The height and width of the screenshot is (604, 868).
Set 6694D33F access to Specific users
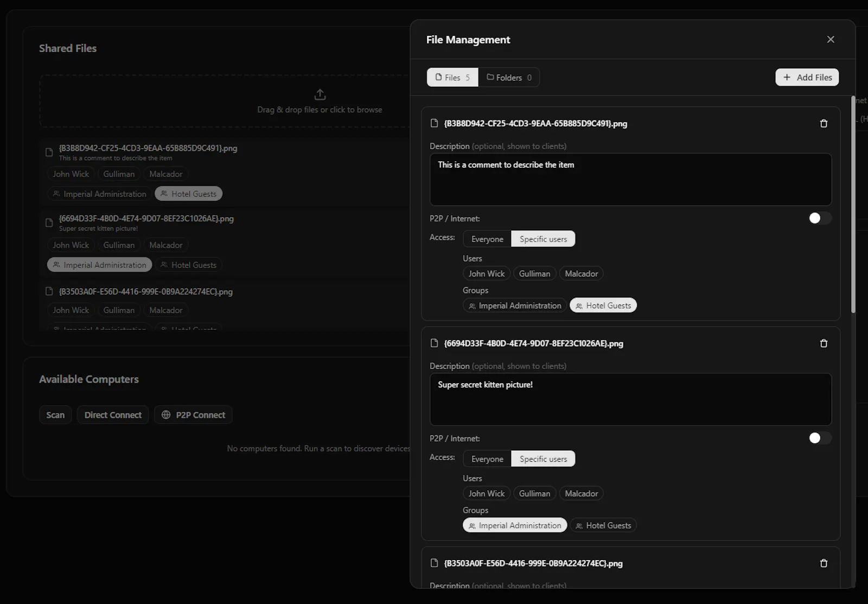click(543, 459)
